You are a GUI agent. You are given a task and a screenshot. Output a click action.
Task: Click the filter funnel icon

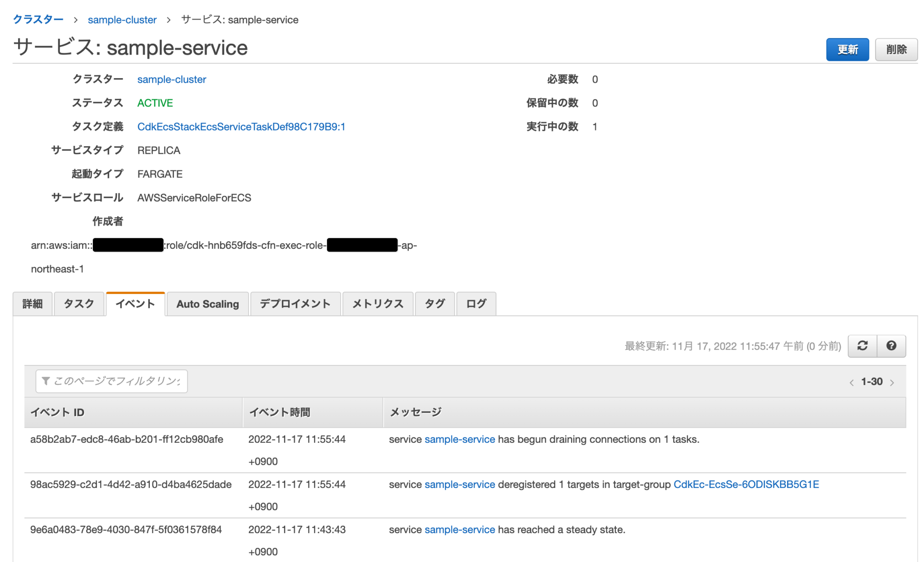click(x=46, y=381)
